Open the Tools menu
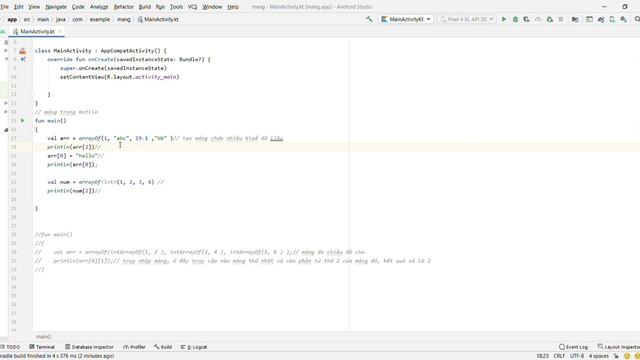 [x=176, y=7]
